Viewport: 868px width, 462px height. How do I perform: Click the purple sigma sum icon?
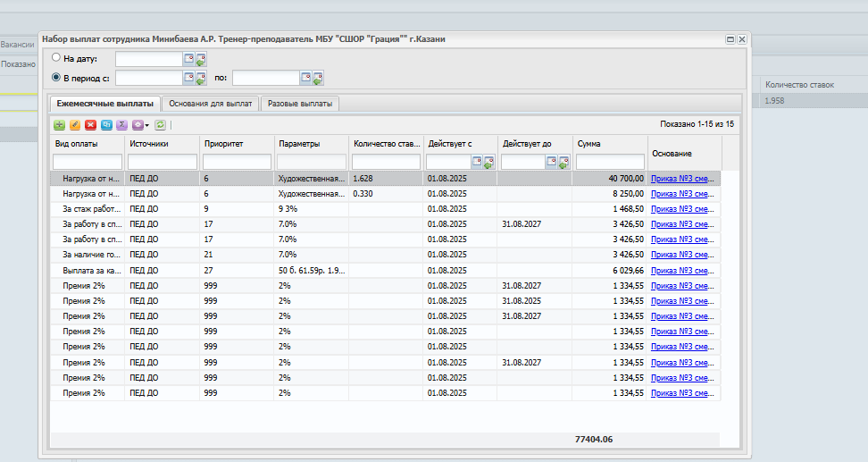pyautogui.click(x=122, y=125)
